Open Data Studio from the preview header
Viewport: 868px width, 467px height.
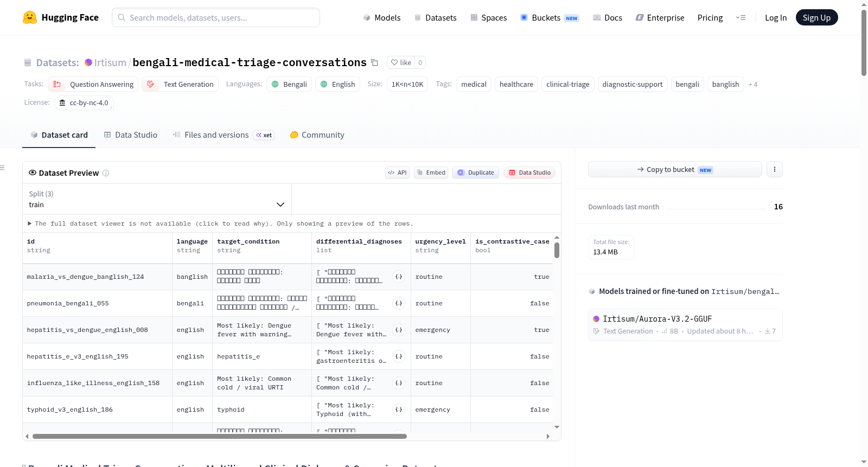click(529, 172)
